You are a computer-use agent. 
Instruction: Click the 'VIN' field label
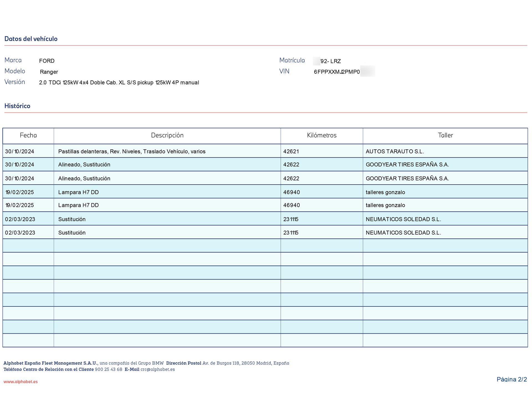click(284, 71)
